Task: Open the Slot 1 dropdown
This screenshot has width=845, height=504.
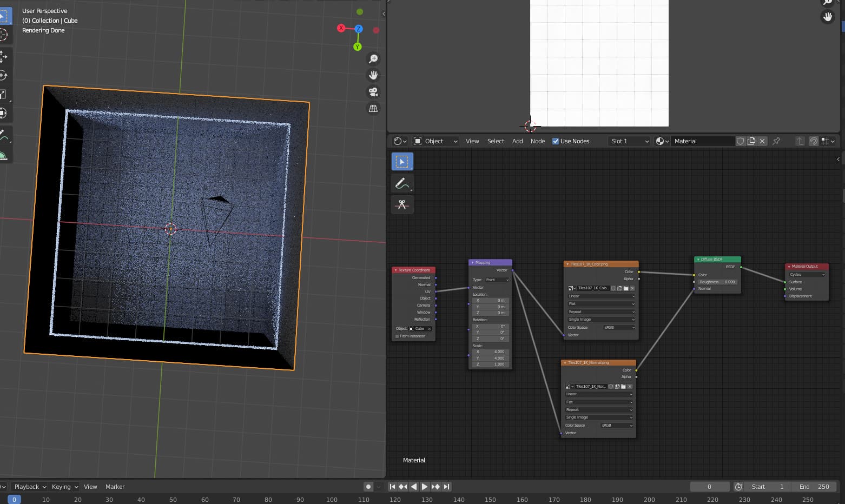Action: pos(629,141)
